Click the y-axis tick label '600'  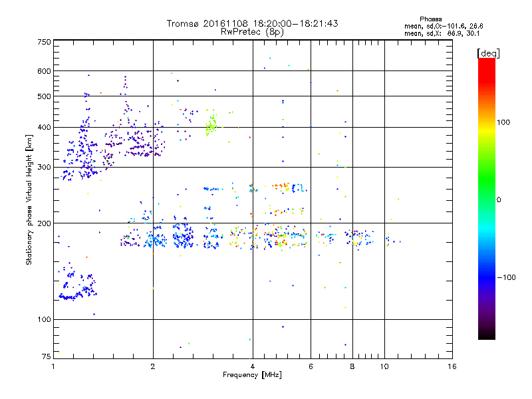44,71
